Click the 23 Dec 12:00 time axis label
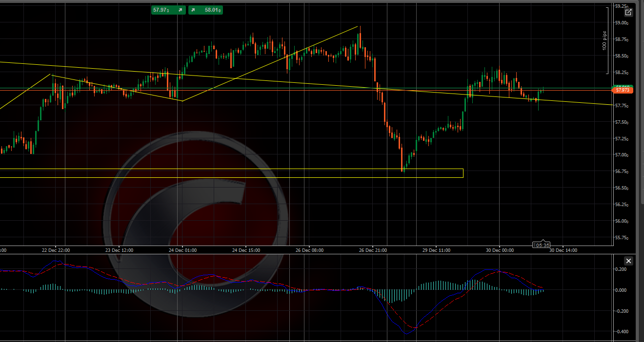 coord(119,250)
